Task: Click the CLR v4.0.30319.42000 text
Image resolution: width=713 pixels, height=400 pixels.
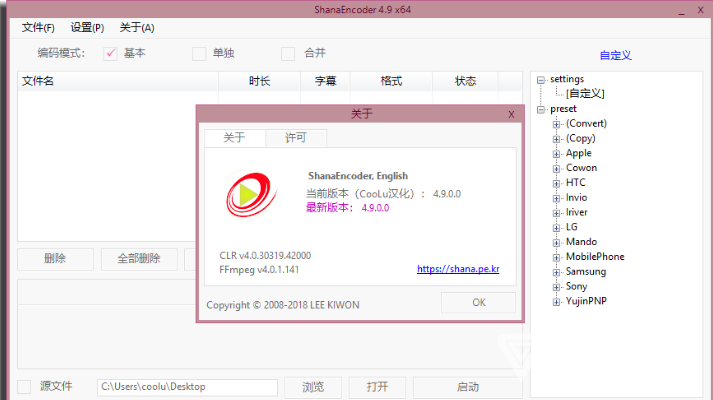Action: 265,255
